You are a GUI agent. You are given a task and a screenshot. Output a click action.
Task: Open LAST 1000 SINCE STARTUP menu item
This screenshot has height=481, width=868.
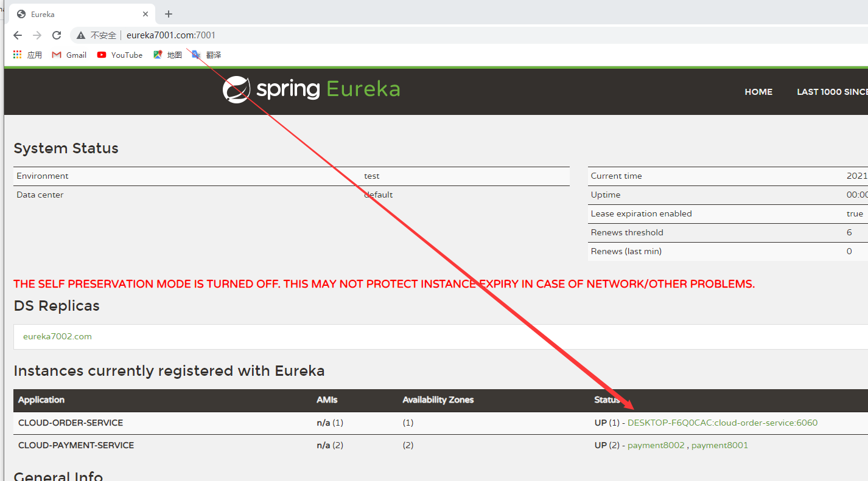pyautogui.click(x=831, y=92)
